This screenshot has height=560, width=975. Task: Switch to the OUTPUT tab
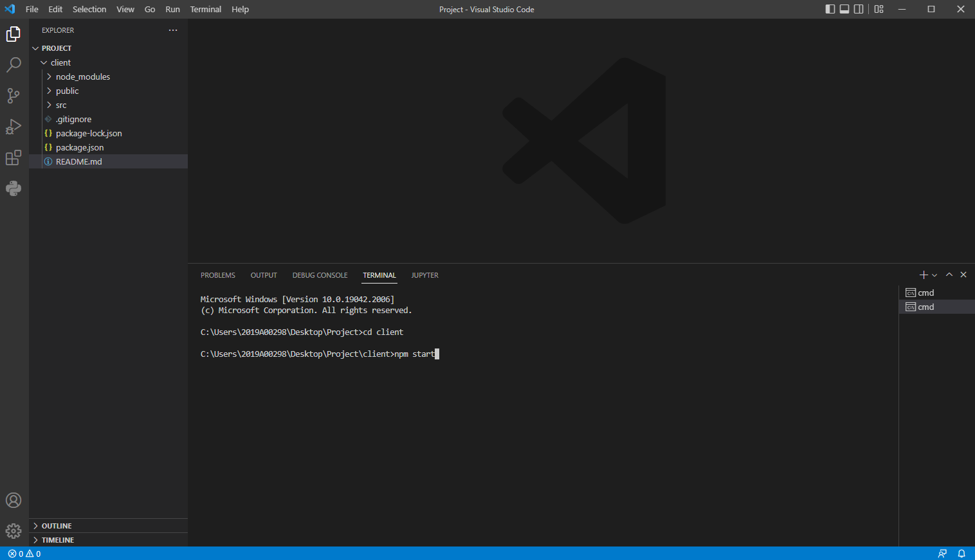click(x=264, y=275)
